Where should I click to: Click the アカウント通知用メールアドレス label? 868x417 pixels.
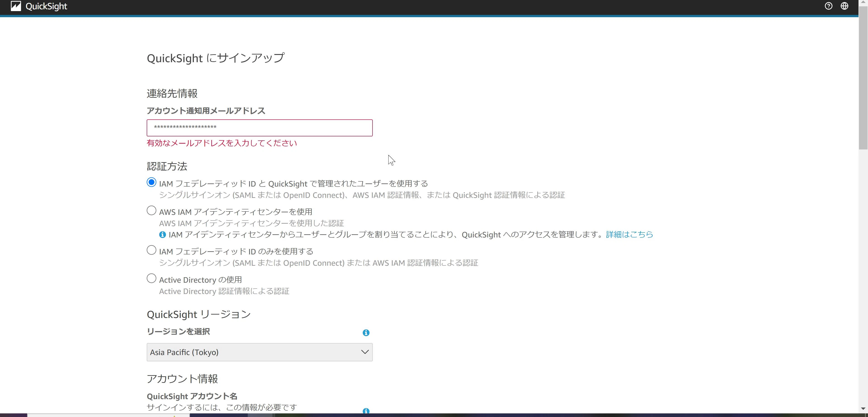click(x=206, y=111)
